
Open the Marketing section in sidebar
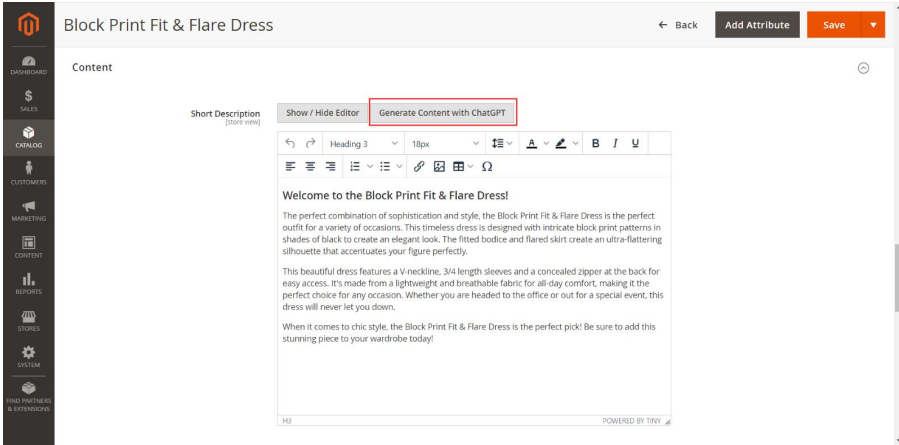click(29, 208)
